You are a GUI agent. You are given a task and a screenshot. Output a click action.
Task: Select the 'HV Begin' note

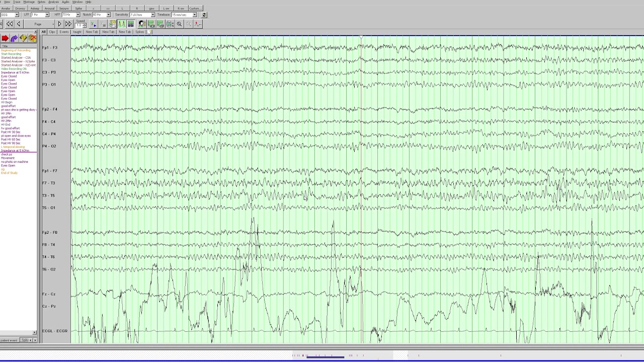(x=7, y=102)
